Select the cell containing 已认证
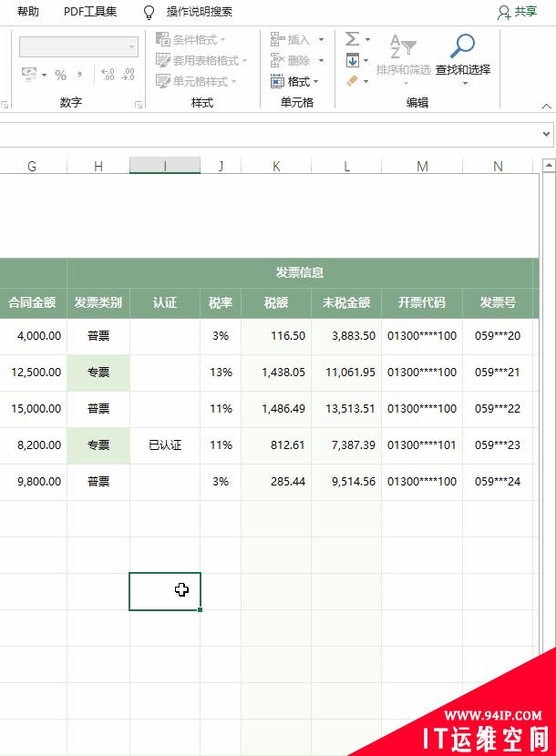556x756 pixels. [165, 445]
